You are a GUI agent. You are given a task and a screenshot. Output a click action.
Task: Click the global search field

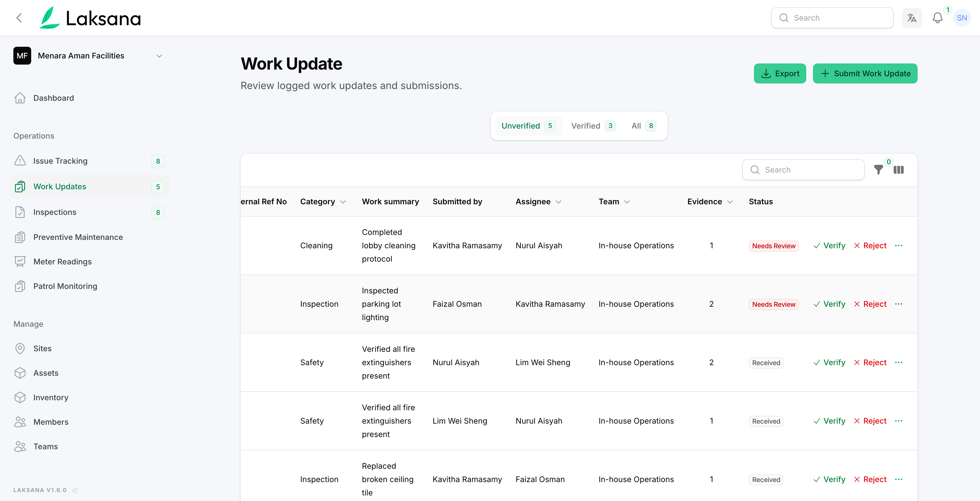832,18
